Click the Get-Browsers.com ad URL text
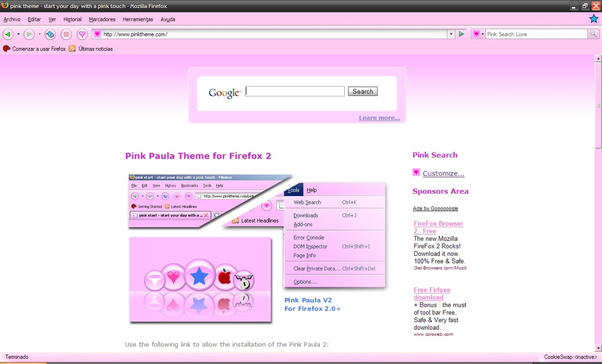Screen dimensions: 602x364 pyautogui.click(x=440, y=268)
